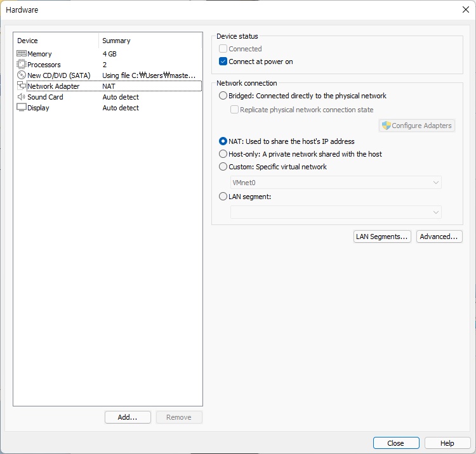This screenshot has width=476, height=454.
Task: Click the Sound Card speaker icon
Action: click(21, 97)
